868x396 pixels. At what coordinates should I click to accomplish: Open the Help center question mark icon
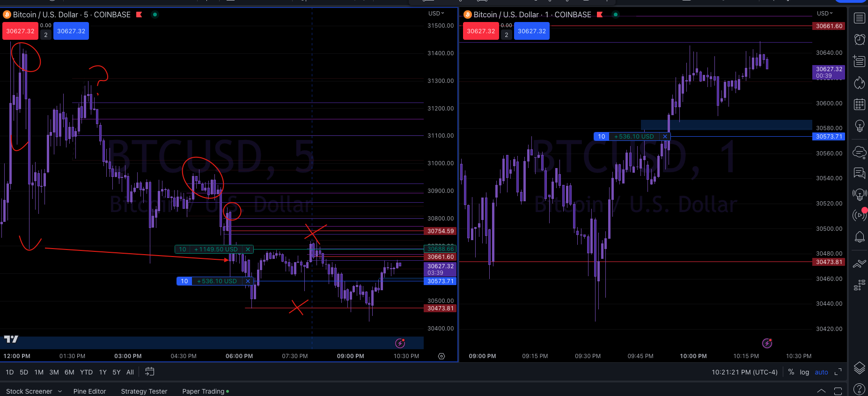click(859, 389)
